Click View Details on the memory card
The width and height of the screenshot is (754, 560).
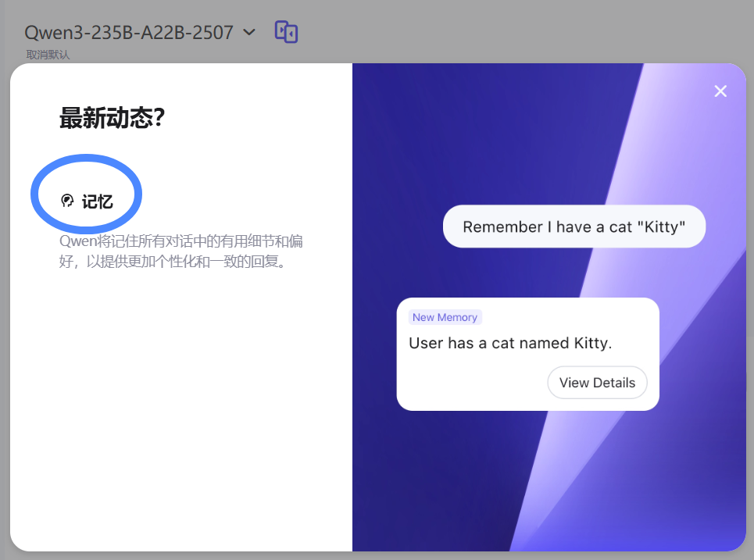597,383
